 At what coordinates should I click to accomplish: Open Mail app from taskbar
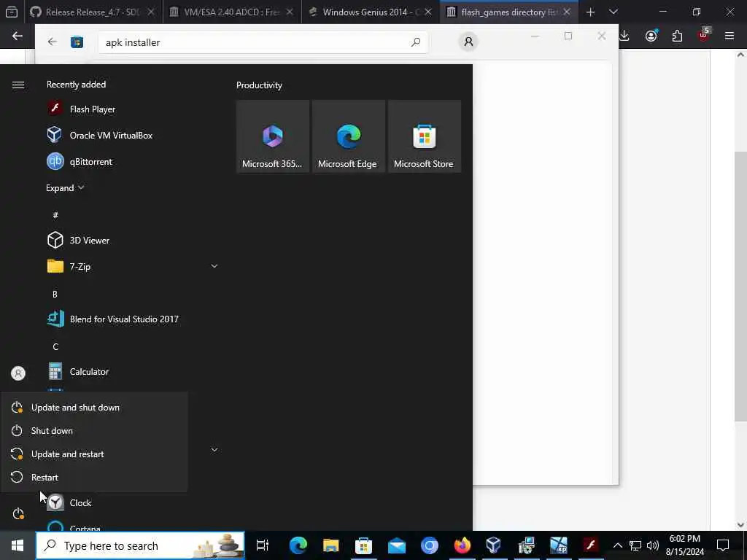(396, 545)
